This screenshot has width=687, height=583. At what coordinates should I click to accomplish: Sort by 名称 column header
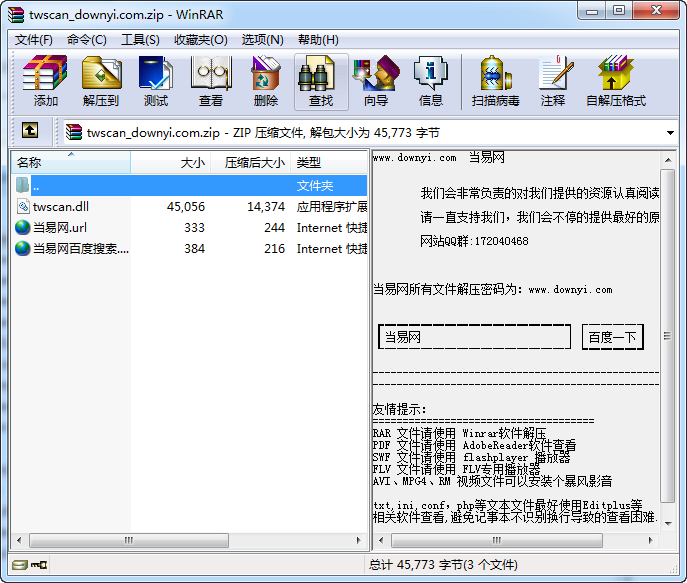[x=71, y=163]
